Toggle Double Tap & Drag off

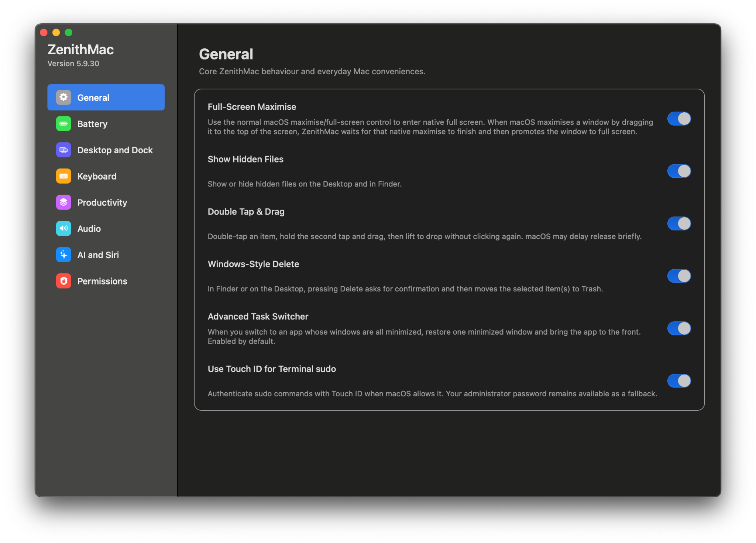(679, 224)
